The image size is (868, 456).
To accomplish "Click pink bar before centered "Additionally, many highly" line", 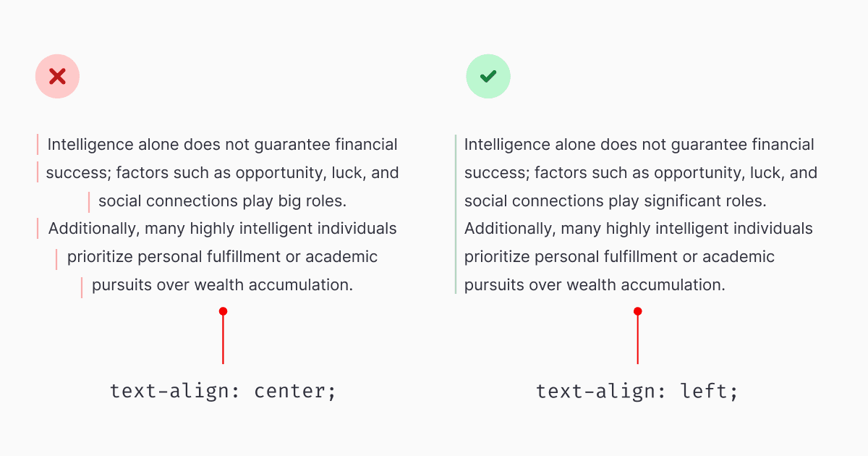I will coord(38,229).
